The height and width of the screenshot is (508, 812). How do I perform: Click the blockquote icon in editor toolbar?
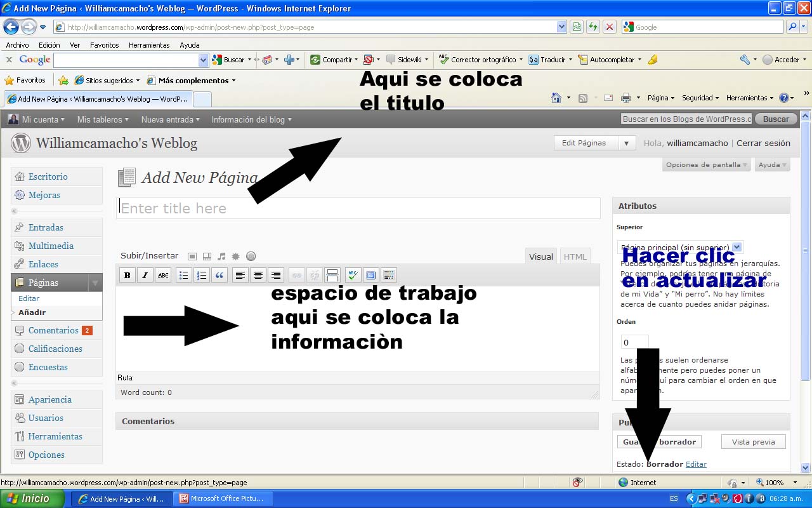point(219,275)
